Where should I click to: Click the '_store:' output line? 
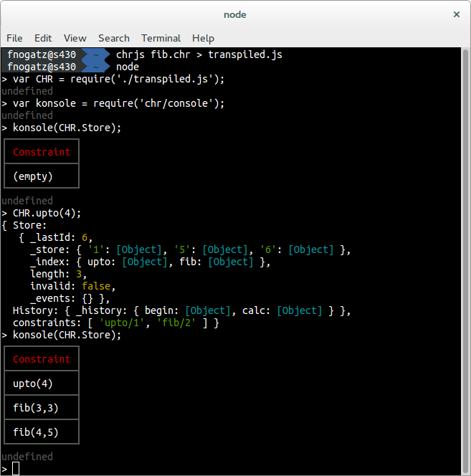pyautogui.click(x=191, y=249)
